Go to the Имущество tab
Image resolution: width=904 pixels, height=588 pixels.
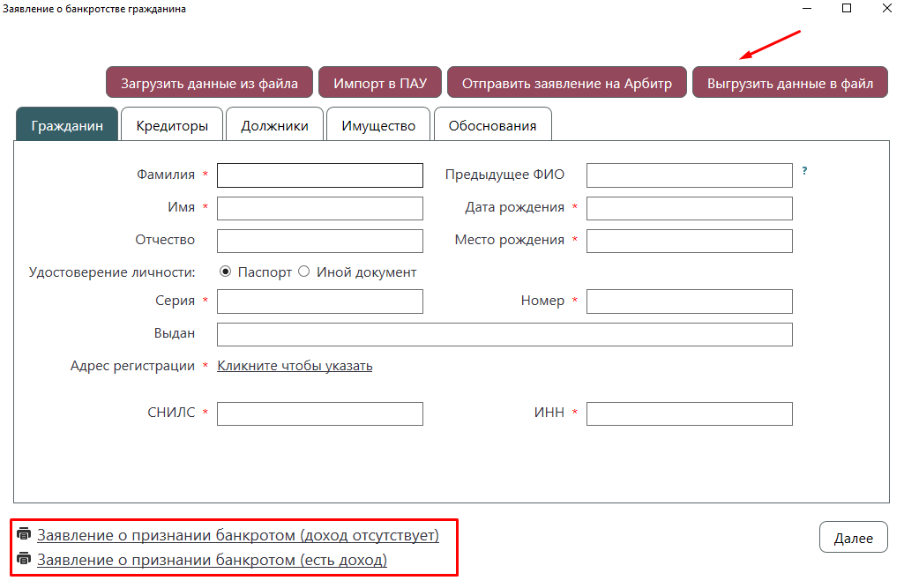(x=378, y=124)
